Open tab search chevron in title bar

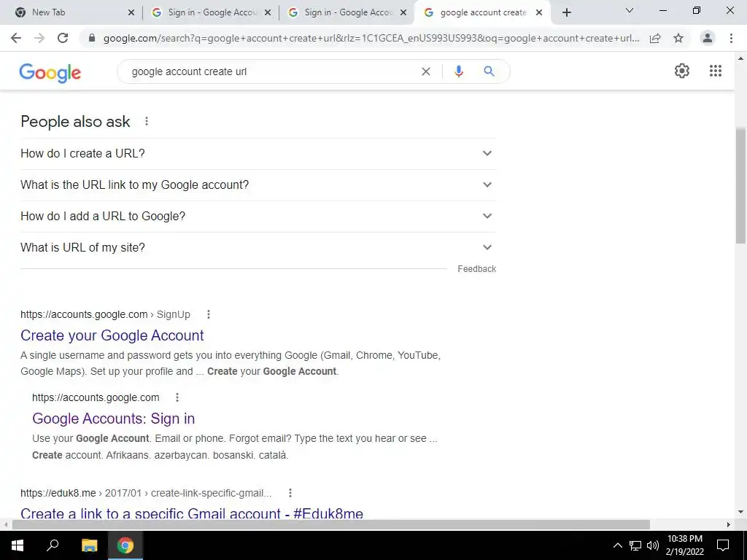point(630,10)
